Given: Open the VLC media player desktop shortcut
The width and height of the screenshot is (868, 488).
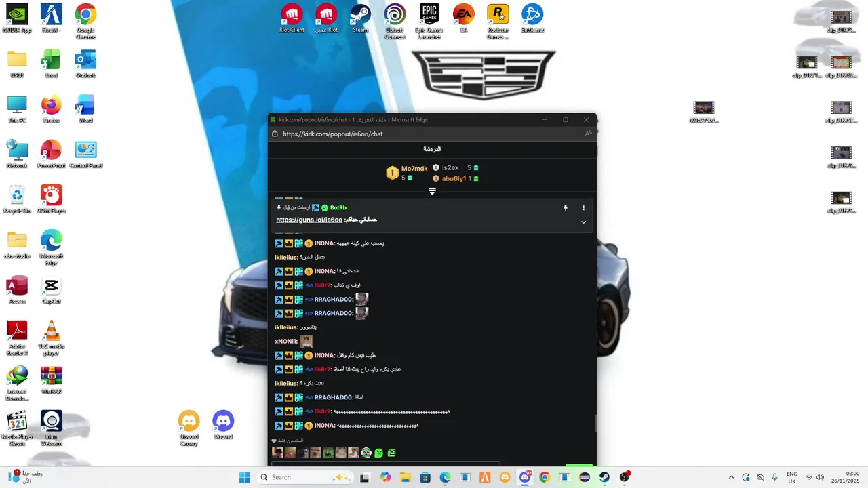Looking at the screenshot, I should coord(51,338).
